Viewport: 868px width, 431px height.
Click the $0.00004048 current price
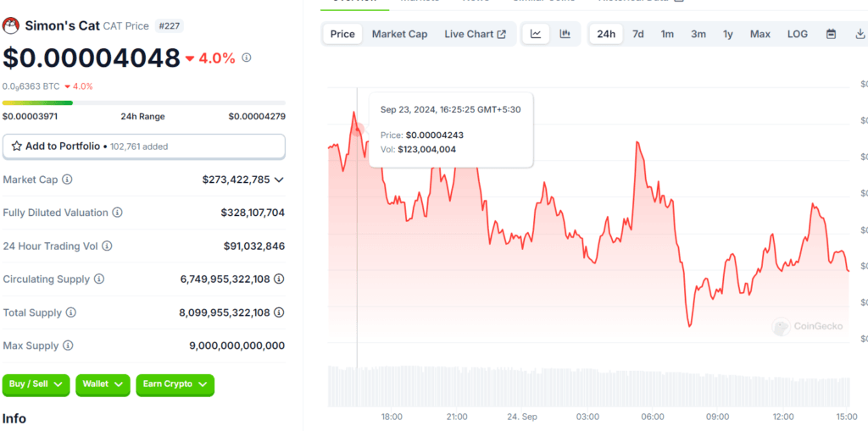click(92, 58)
